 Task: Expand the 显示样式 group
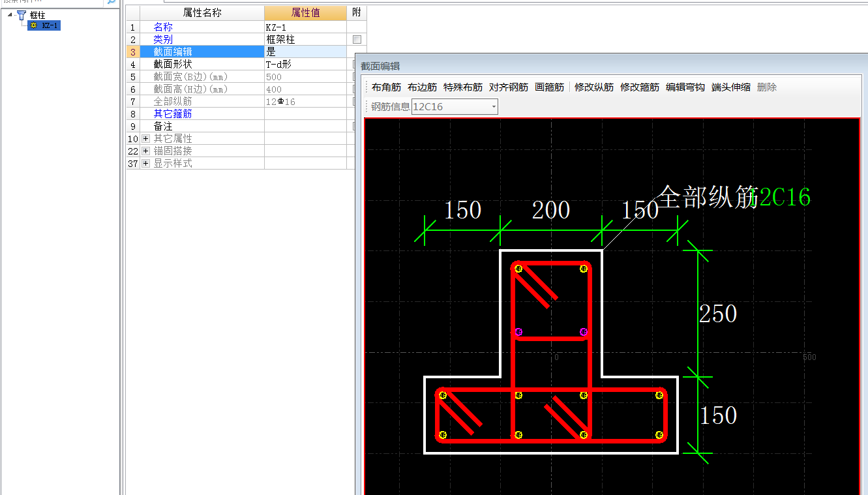[x=145, y=164]
